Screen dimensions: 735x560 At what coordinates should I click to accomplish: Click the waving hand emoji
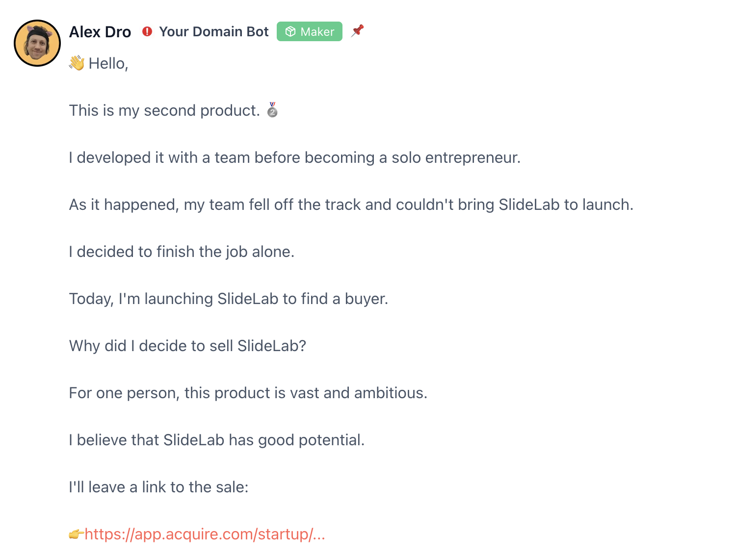pos(77,63)
